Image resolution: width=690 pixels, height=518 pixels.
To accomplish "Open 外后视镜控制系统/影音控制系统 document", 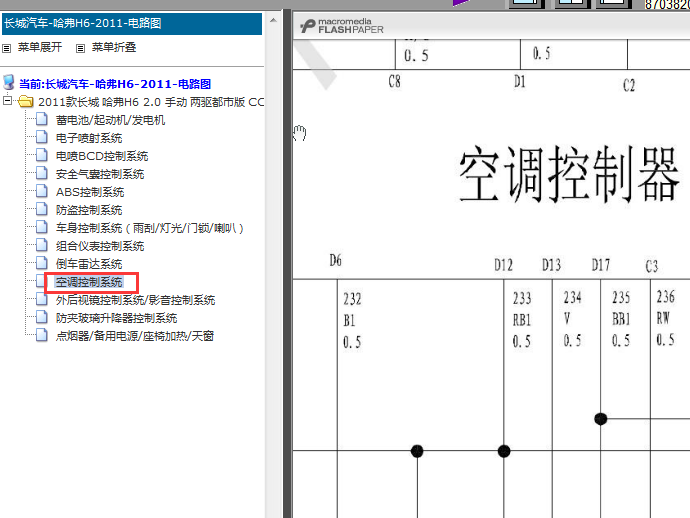I will tap(135, 300).
